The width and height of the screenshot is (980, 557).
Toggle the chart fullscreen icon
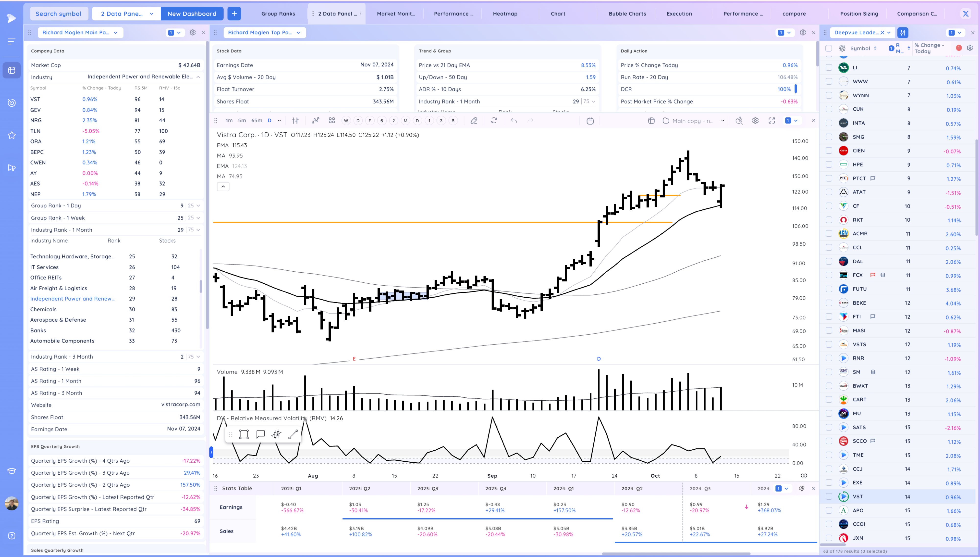(772, 121)
